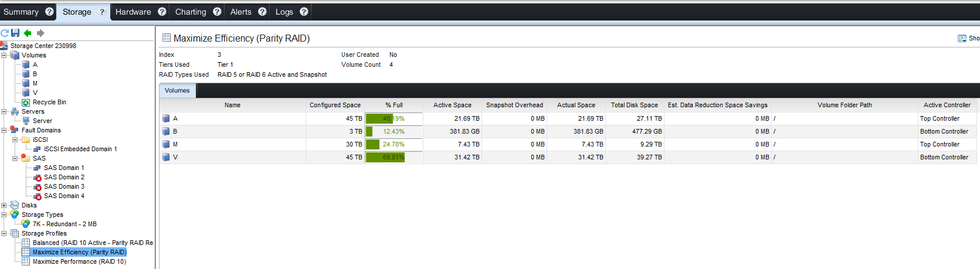Click volume A icon in the table
Viewport: 980px width, 269px height.
(166, 118)
